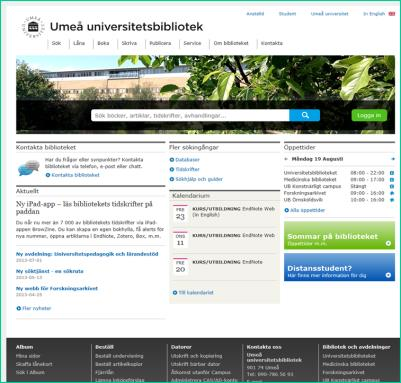Viewport: 401px width, 383px height.
Task: Open Universitetsbiblioteket footer link
Action: 349,356
